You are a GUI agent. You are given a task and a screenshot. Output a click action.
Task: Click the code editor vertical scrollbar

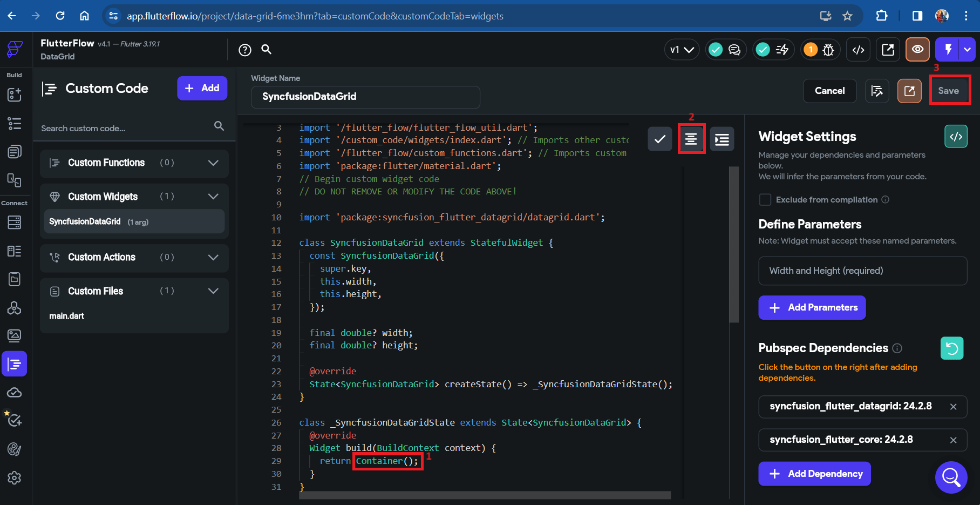point(733,244)
